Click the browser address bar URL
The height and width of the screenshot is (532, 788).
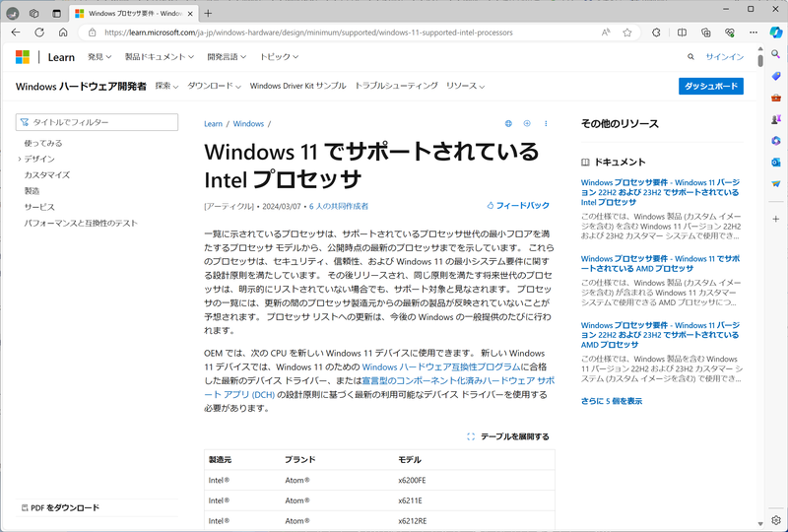click(x=308, y=33)
